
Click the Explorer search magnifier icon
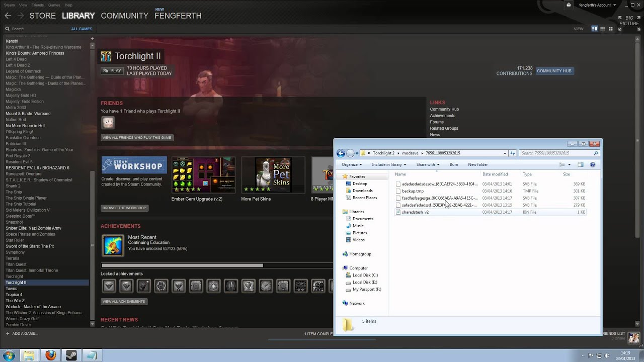tap(596, 153)
